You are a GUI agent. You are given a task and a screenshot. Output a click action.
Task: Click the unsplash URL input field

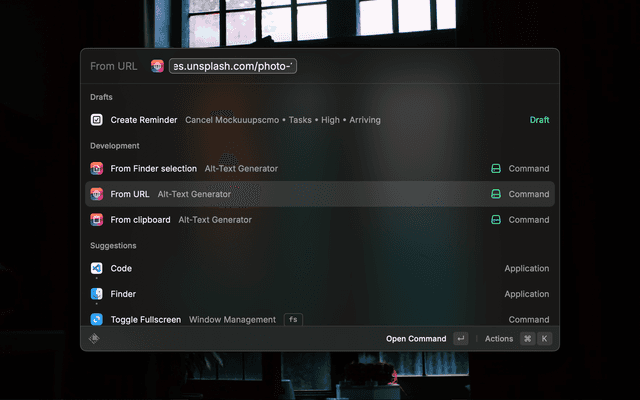coord(233,66)
